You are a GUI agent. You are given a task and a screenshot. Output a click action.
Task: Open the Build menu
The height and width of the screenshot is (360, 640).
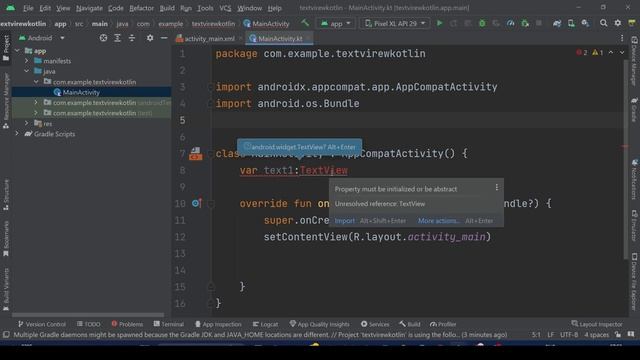pos(167,8)
